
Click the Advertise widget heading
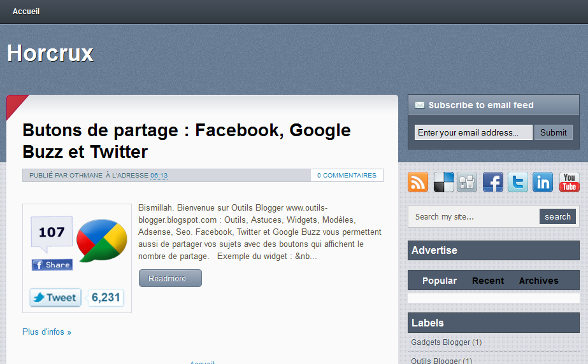pos(494,250)
